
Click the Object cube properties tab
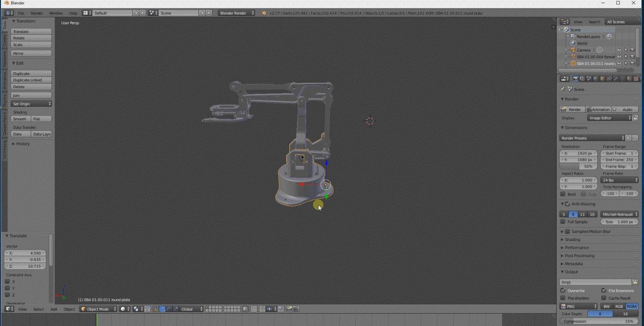(602, 79)
